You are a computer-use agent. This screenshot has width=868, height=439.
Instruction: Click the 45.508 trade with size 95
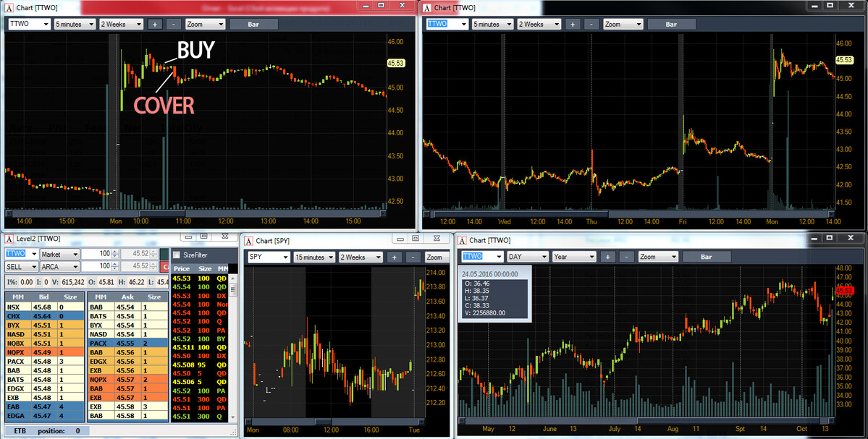(x=200, y=365)
